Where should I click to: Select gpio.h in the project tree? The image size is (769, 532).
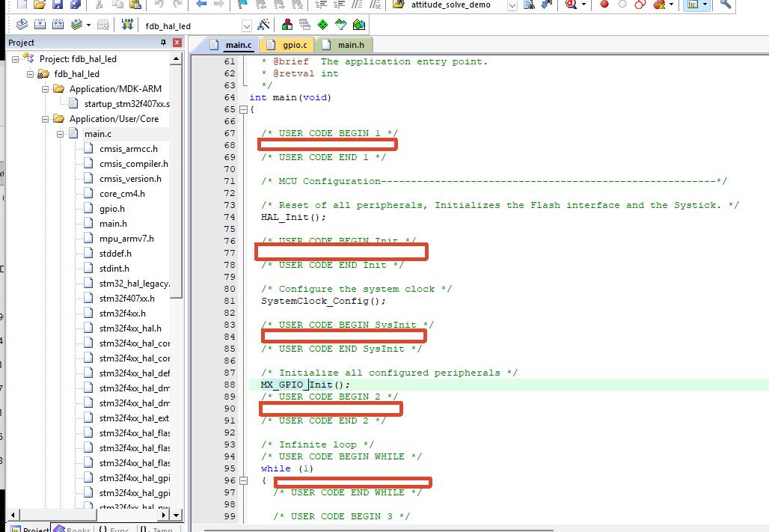click(x=111, y=209)
